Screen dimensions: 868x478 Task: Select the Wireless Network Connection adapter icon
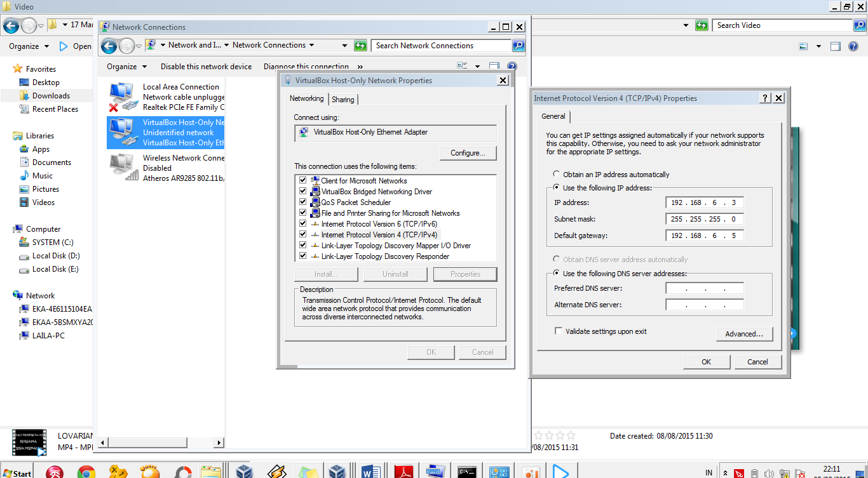(123, 168)
